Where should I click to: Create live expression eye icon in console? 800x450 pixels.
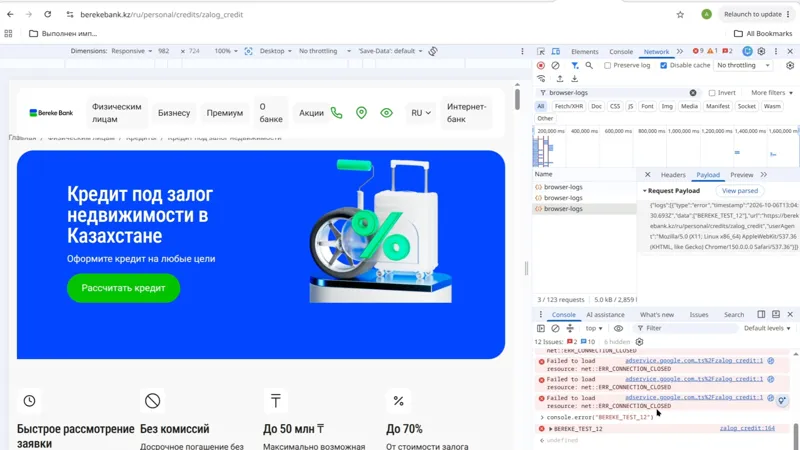pyautogui.click(x=618, y=328)
